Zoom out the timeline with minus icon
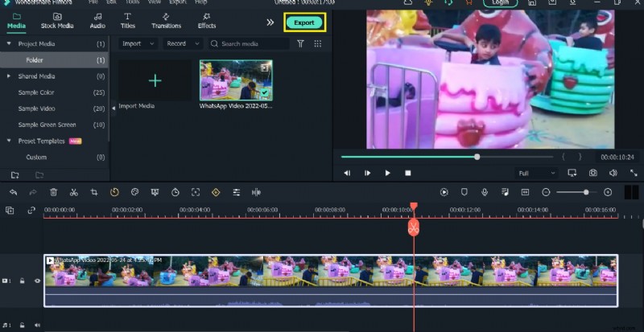 [546, 192]
